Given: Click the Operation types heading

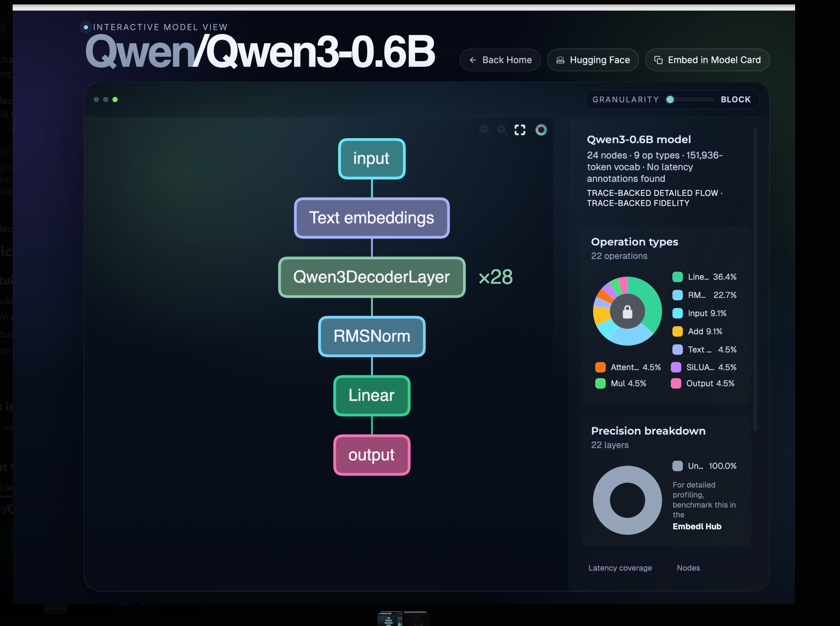Looking at the screenshot, I should (634, 242).
